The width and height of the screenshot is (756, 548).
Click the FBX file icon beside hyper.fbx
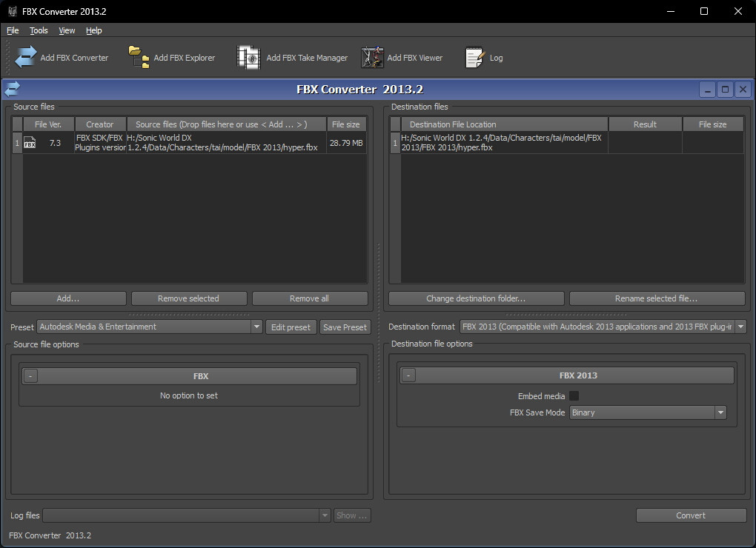(x=30, y=142)
